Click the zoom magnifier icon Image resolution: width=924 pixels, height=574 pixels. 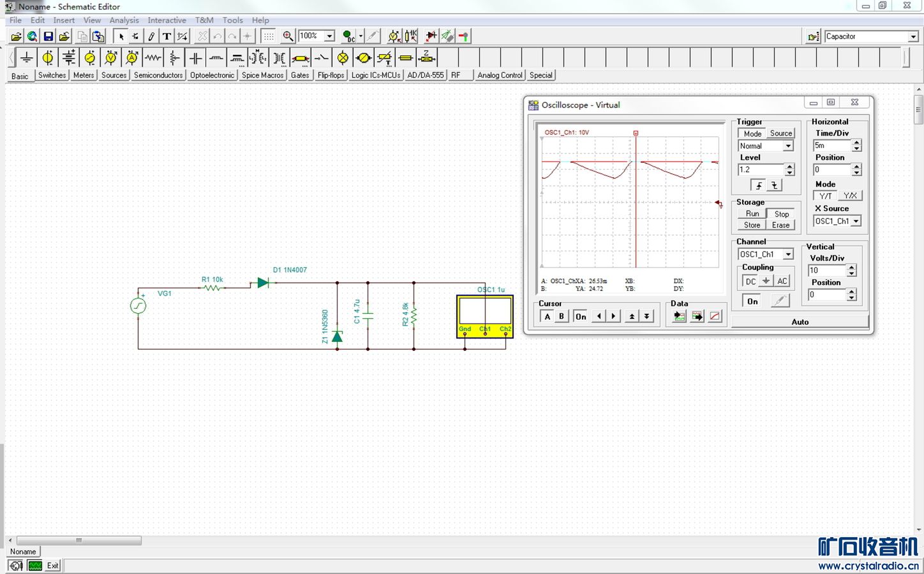pos(288,36)
